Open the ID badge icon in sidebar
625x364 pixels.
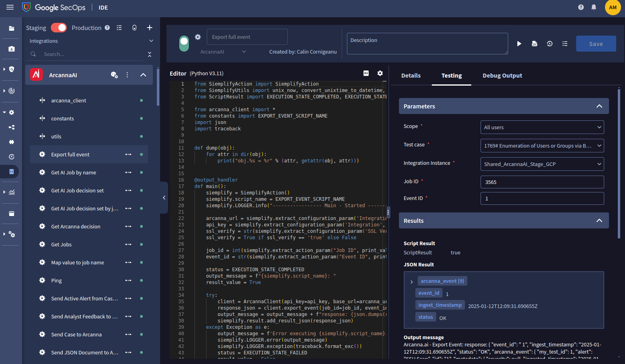tap(12, 49)
